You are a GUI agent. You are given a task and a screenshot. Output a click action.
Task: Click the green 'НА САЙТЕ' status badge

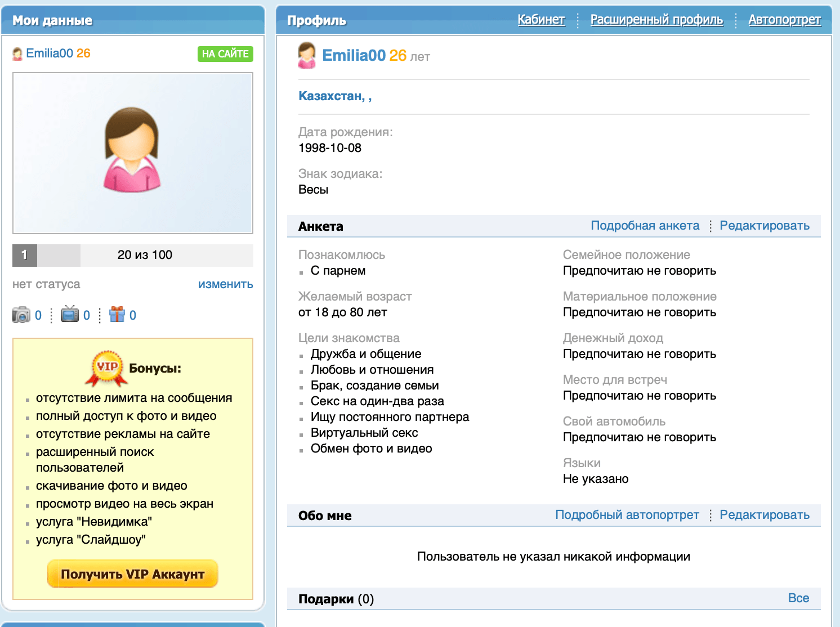(225, 54)
